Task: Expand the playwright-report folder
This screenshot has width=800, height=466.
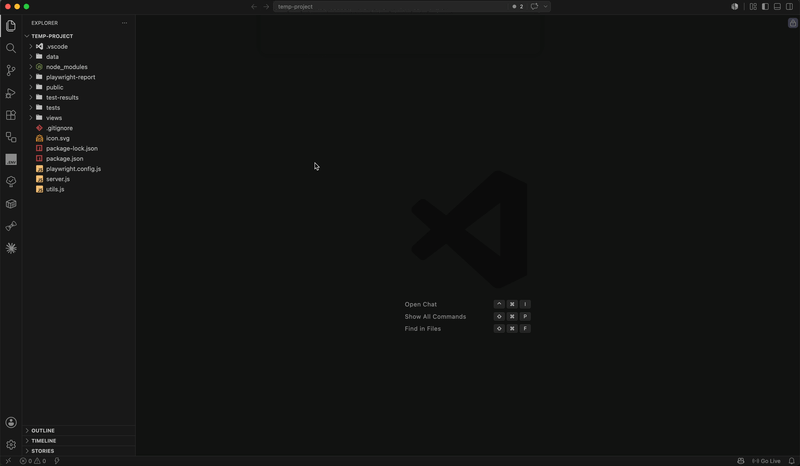Action: click(79, 77)
